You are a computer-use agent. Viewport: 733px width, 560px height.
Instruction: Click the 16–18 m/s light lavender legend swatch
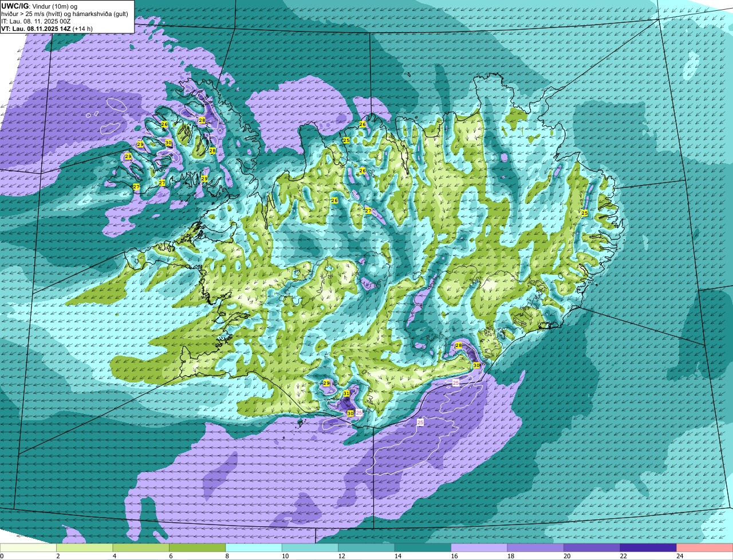[479, 547]
